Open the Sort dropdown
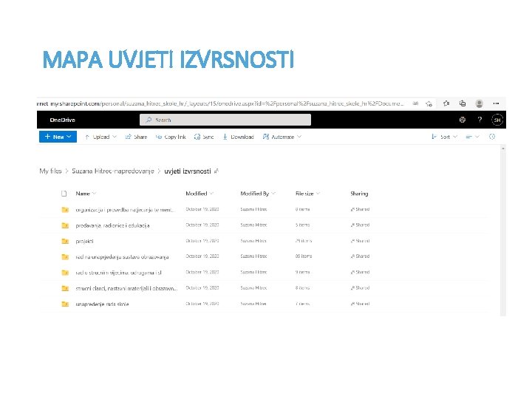 (444, 137)
